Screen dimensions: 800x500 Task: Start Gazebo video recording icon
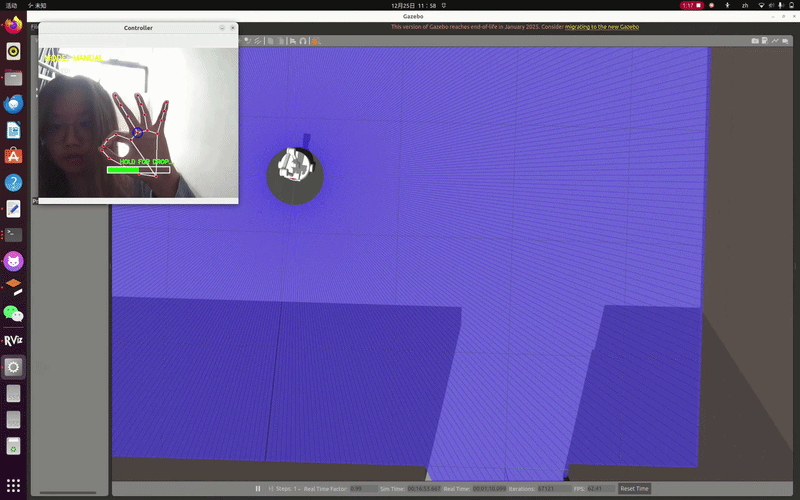786,41
